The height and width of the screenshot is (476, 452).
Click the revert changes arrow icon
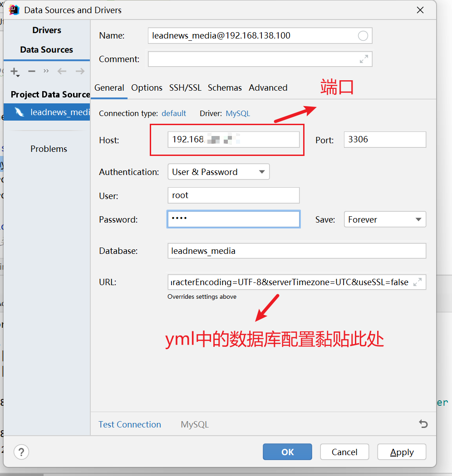423,423
